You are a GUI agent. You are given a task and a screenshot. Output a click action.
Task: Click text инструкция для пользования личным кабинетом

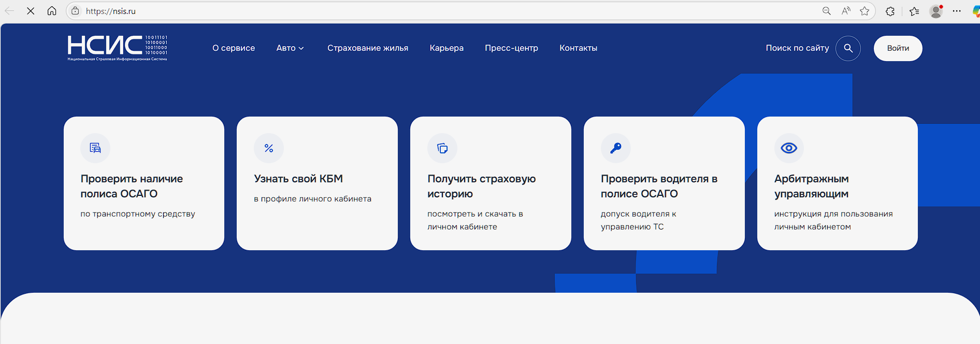tap(833, 220)
